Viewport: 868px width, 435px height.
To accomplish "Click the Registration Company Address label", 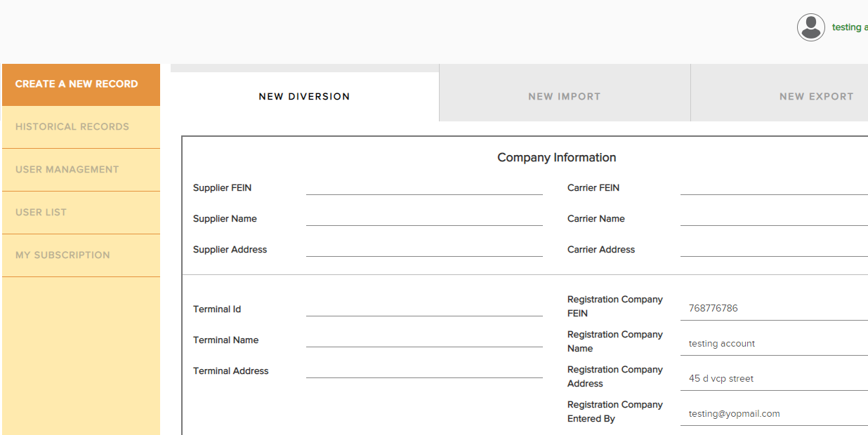I will pyautogui.click(x=615, y=377).
